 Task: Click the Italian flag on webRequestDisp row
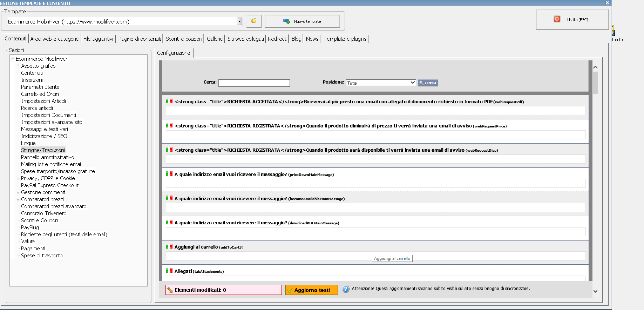pyautogui.click(x=169, y=150)
